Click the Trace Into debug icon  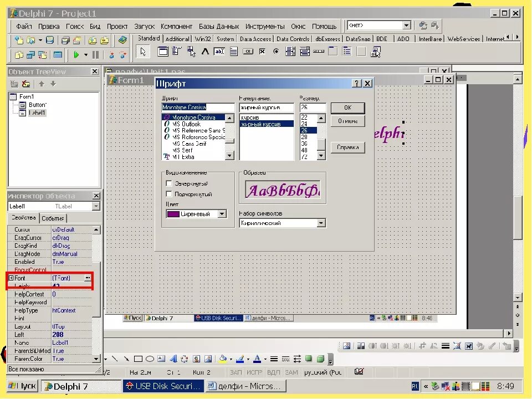[x=111, y=55]
